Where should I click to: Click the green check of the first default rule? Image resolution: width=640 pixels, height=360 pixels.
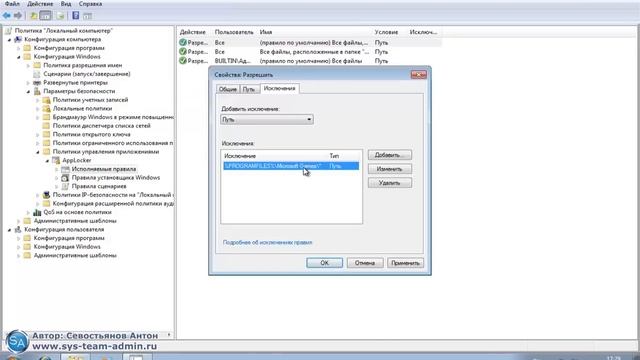tap(183, 42)
